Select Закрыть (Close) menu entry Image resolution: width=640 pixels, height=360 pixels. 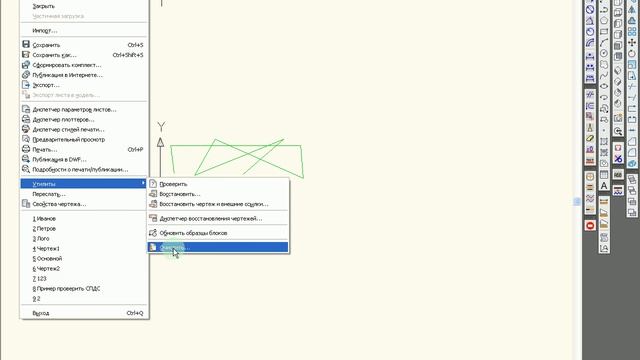[84, 6]
